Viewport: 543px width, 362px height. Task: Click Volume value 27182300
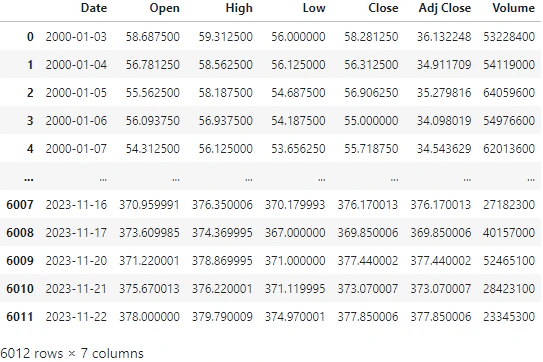coord(509,205)
